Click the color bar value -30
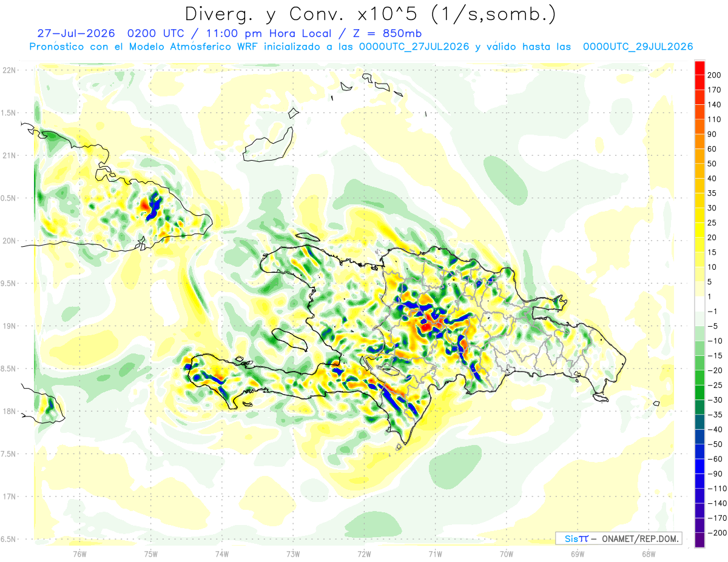 pyautogui.click(x=715, y=400)
